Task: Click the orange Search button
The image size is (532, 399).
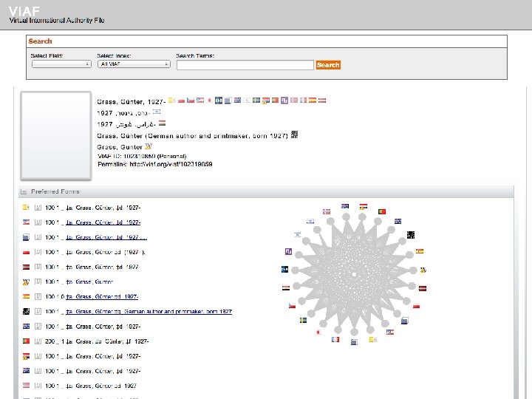Action: [328, 65]
